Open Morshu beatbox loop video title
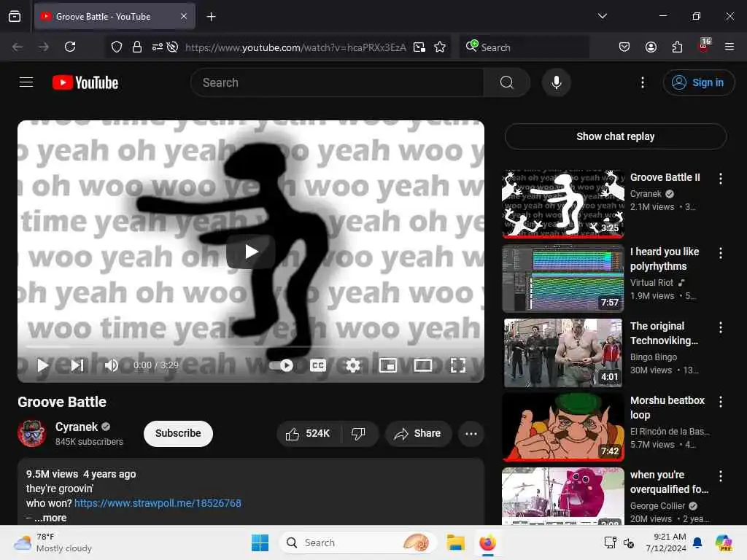747x560 pixels. point(667,407)
